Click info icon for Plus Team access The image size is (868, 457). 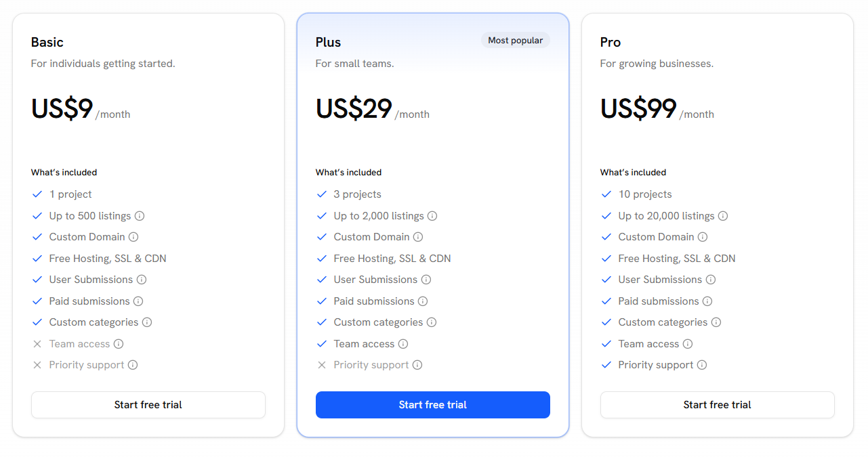(x=403, y=344)
